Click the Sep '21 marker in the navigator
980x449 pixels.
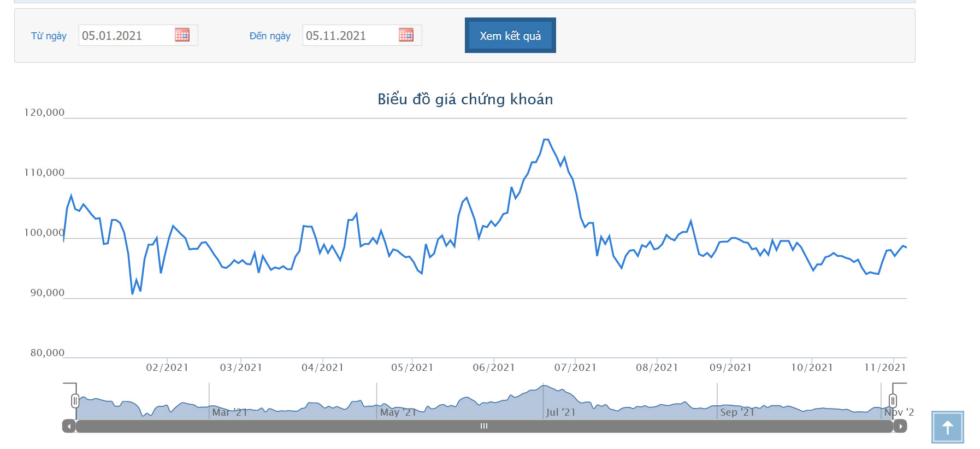[x=737, y=412]
